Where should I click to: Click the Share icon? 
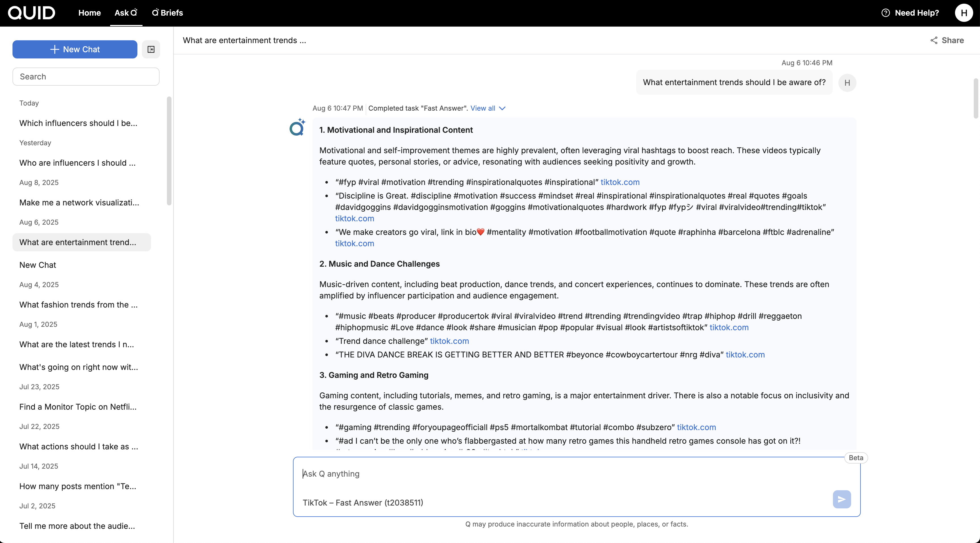coord(934,40)
